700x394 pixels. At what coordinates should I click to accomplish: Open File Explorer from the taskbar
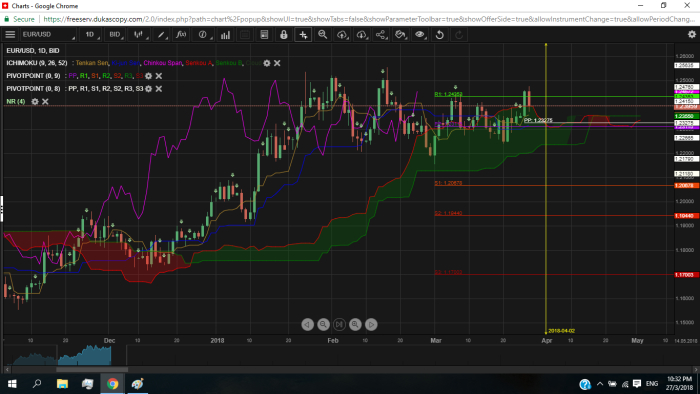pos(62,384)
